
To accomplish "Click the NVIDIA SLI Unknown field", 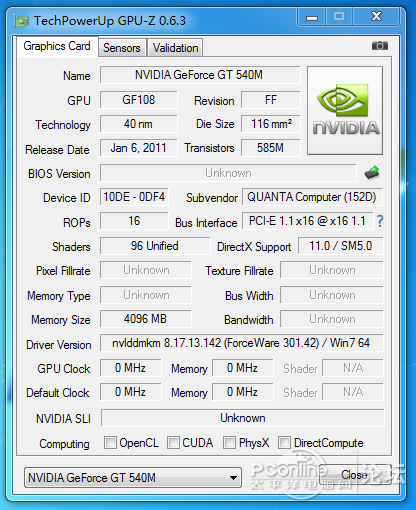I will 243,418.
